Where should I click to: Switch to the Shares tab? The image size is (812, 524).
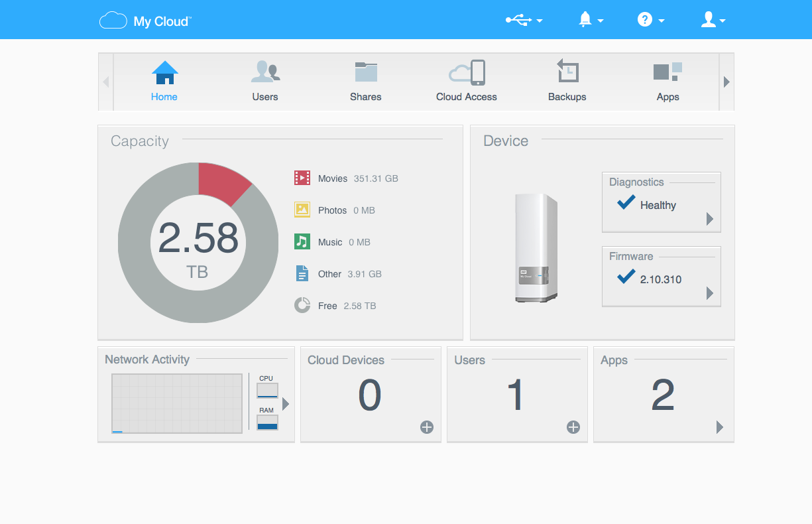(366, 82)
